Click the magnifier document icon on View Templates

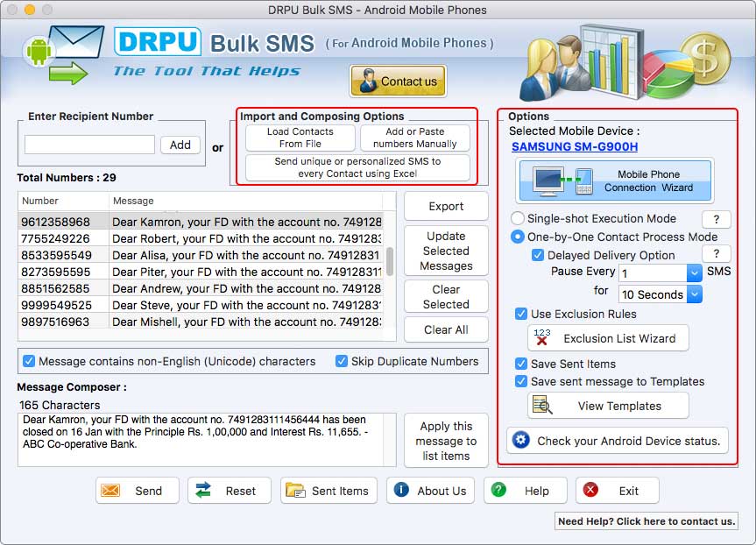coord(542,405)
